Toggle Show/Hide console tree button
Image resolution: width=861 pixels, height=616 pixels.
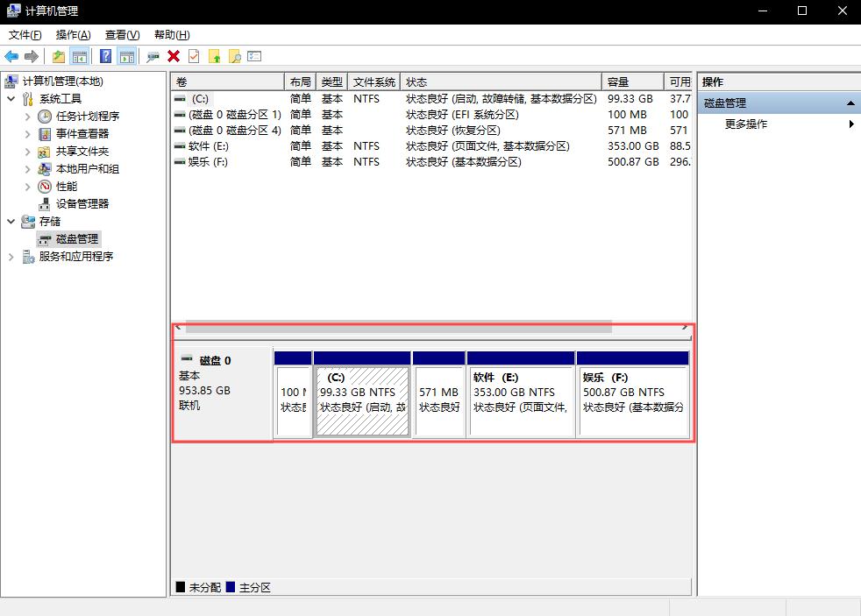pos(80,56)
